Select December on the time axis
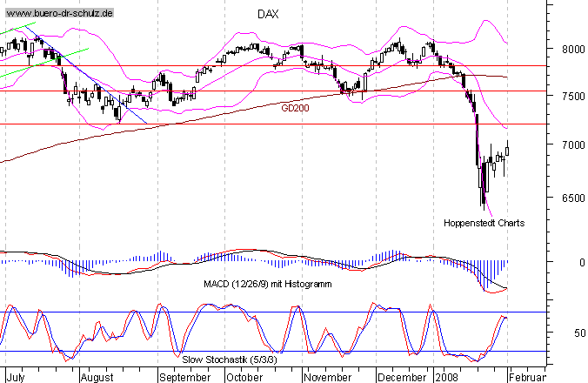Image resolution: width=588 pixels, height=383 pixels. point(403,378)
